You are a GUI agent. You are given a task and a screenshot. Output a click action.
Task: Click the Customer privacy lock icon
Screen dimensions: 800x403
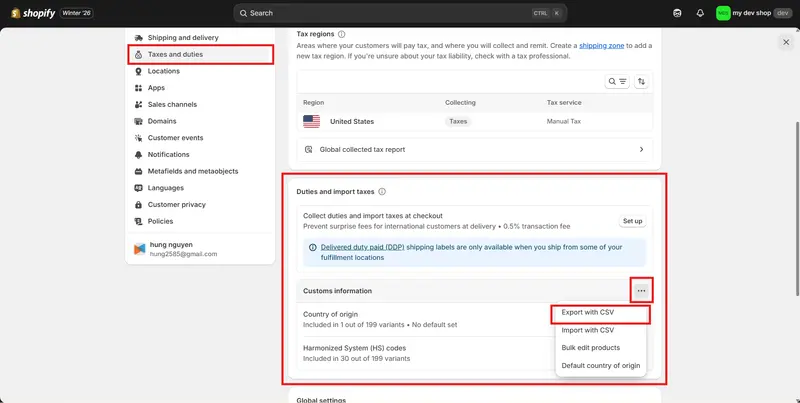[x=138, y=205]
